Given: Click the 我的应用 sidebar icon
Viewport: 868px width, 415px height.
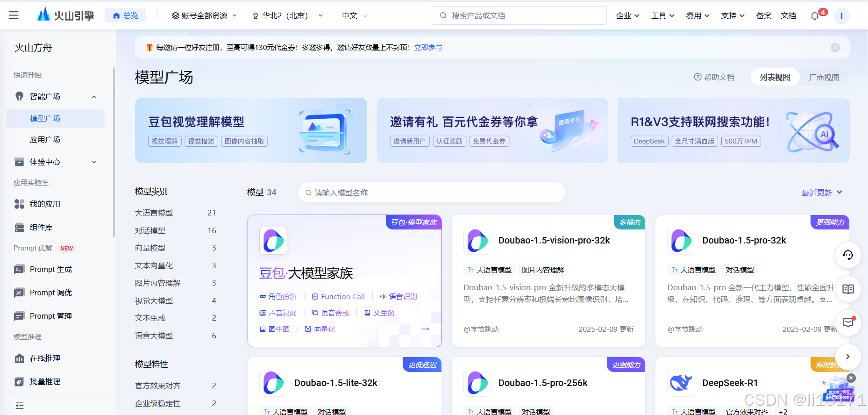Looking at the screenshot, I should [19, 204].
